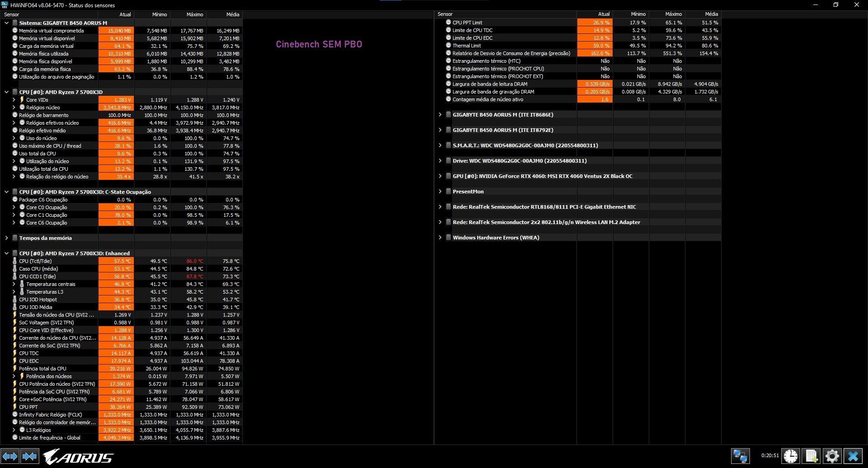Select Largura de banda de leitura DRAM row
The height and width of the screenshot is (468, 868).
(578, 84)
